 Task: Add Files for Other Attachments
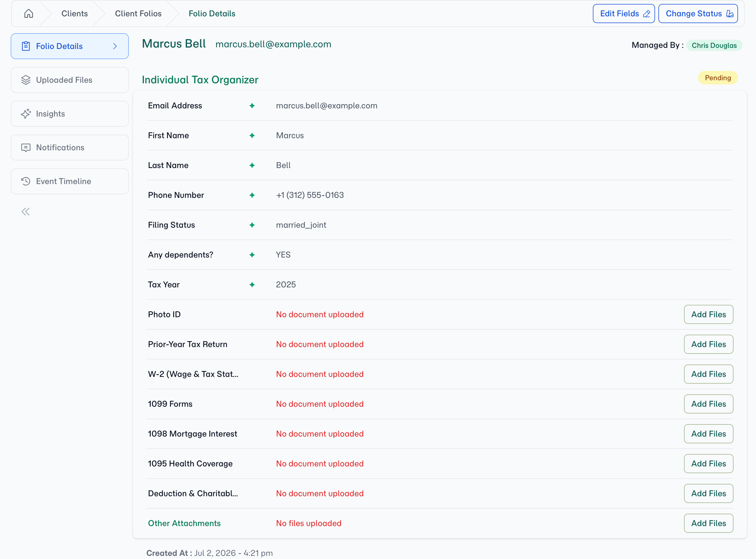point(708,523)
